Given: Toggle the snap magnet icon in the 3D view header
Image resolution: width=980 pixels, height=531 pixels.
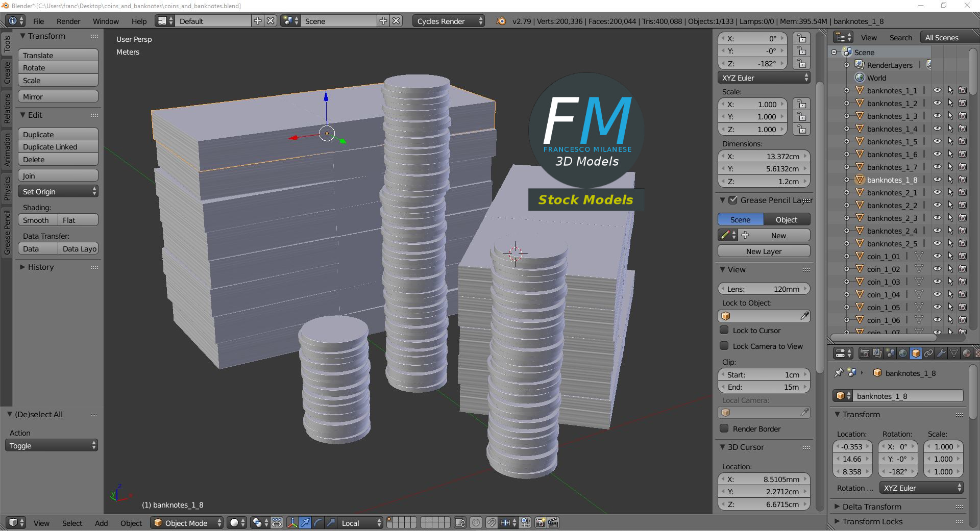Looking at the screenshot, I should pyautogui.click(x=491, y=523).
